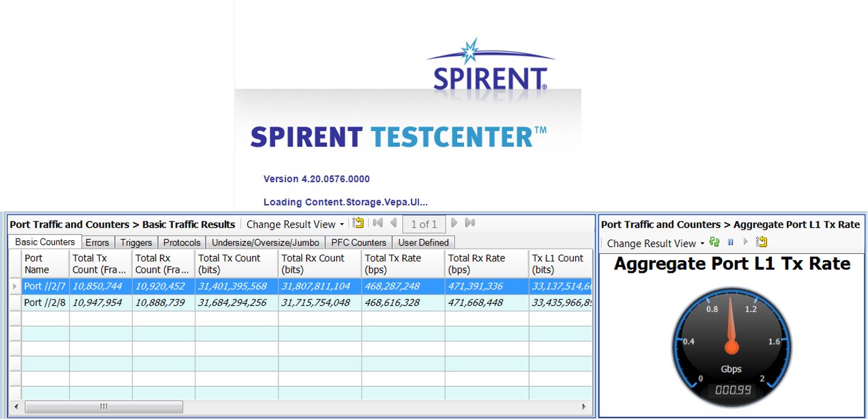
Task: Click the '1 of 1' page number field
Action: tap(424, 224)
